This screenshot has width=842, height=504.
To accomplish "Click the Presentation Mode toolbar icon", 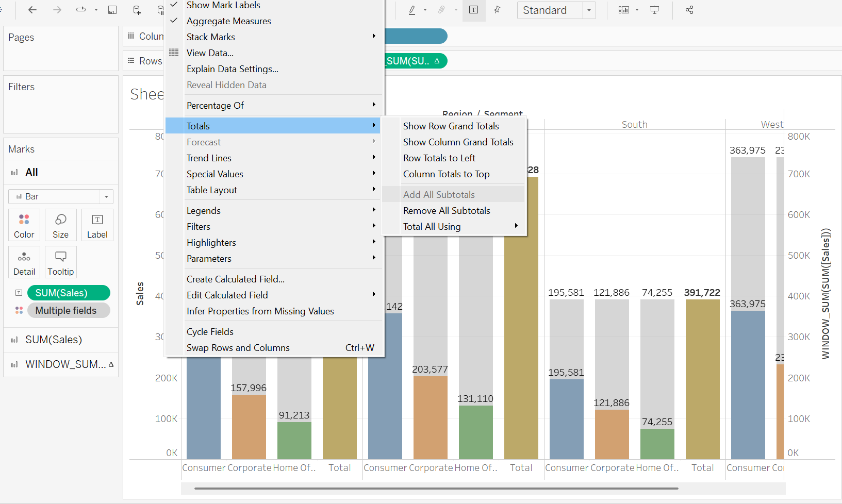I will [x=654, y=10].
